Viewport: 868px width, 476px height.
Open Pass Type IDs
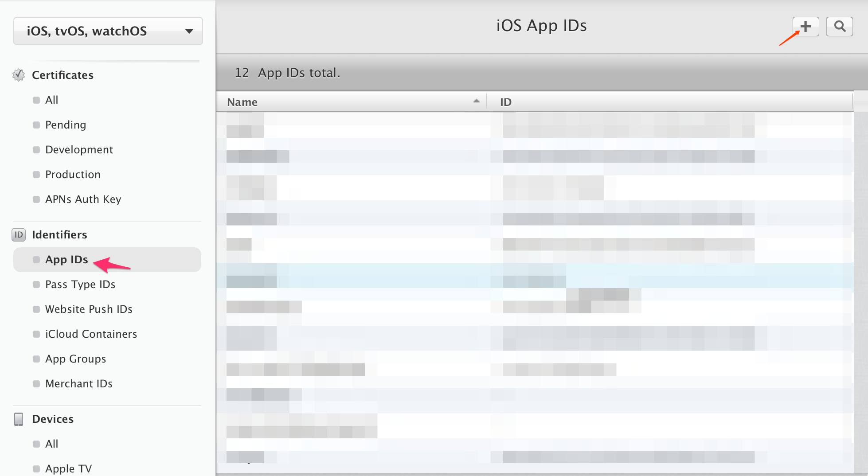(x=80, y=284)
